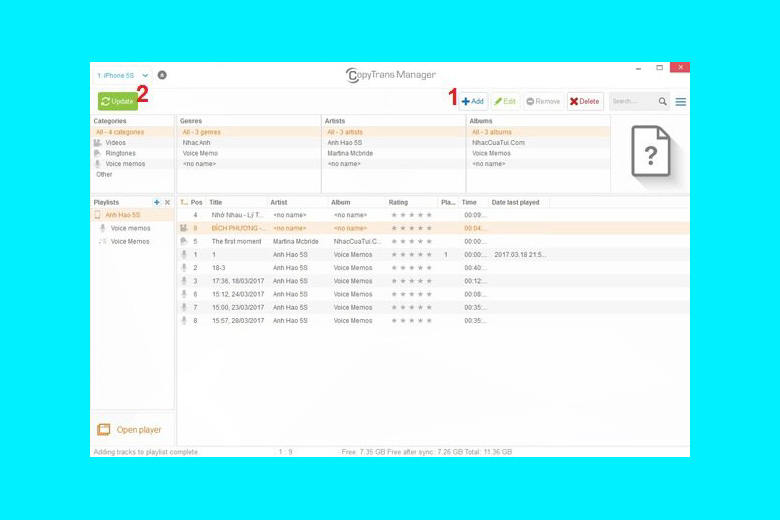Select track 15:12, 24/03/2017
Viewport: 780px width, 520px height.
coord(433,294)
